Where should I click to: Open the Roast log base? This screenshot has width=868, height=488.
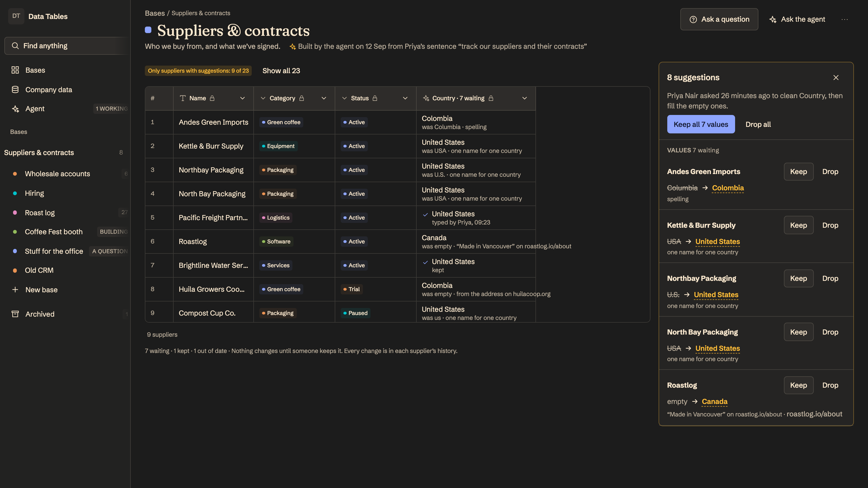40,213
